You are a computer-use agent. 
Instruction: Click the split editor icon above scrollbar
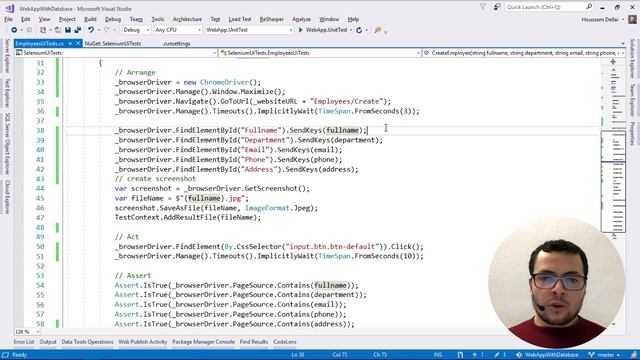pyautogui.click(x=613, y=62)
